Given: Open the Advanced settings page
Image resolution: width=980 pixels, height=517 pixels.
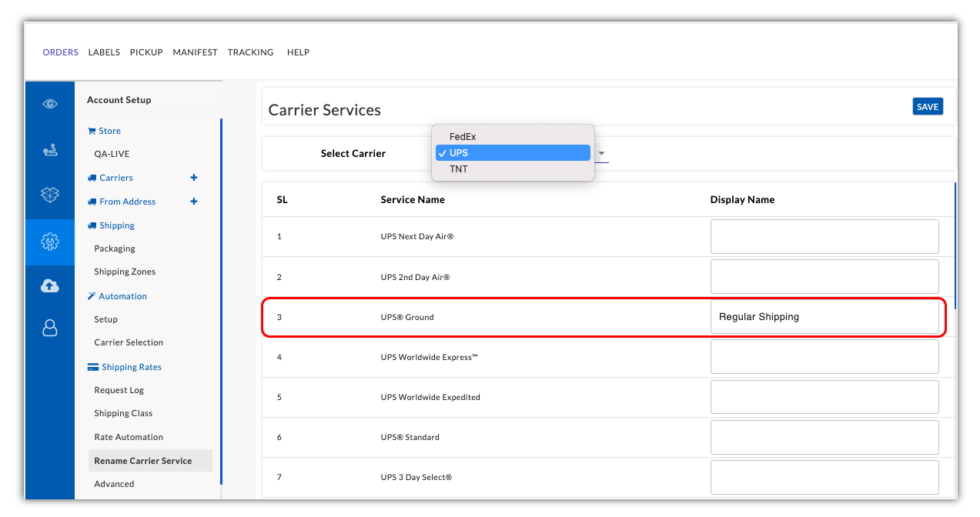Looking at the screenshot, I should (x=114, y=484).
